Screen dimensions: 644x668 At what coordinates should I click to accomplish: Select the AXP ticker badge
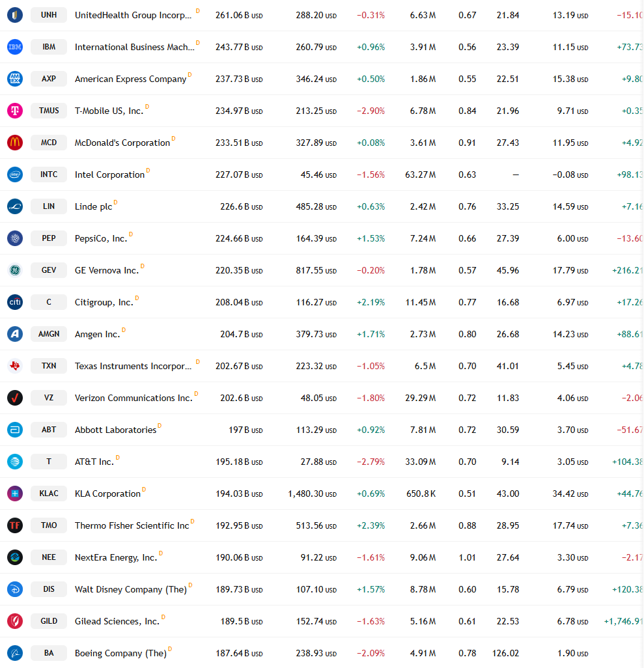tap(49, 79)
